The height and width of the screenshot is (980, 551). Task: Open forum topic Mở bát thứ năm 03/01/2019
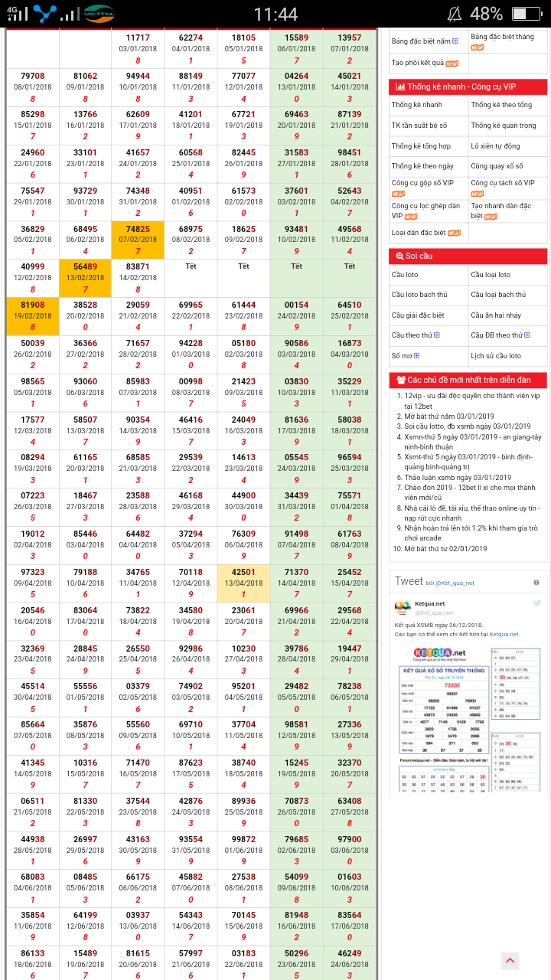tap(449, 416)
